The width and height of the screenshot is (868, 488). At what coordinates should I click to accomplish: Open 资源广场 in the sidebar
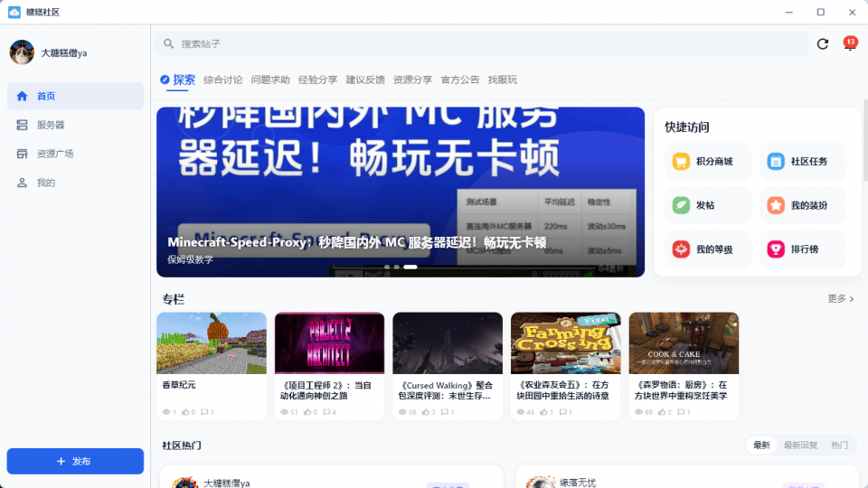(75, 154)
